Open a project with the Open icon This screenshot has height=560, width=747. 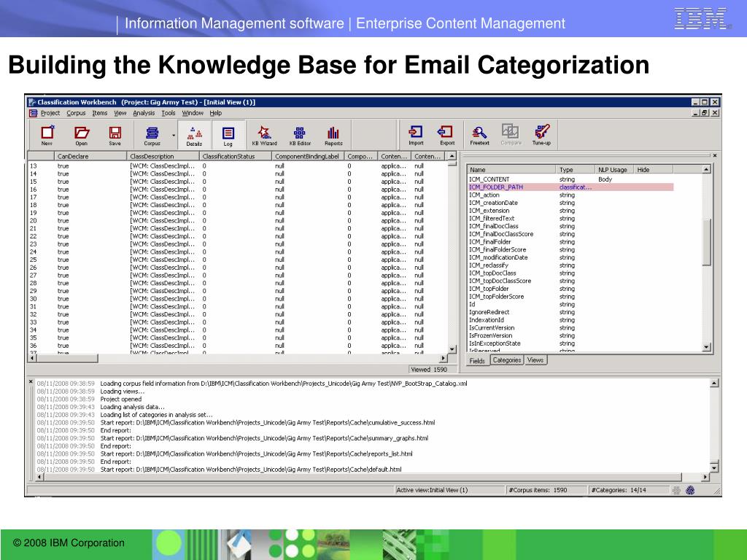click(82, 135)
